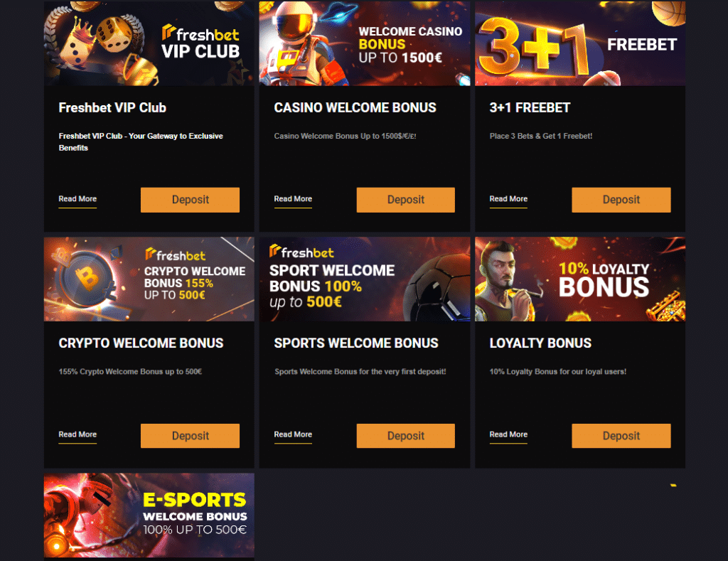Open the 10% Loyalty Bonus banner
The height and width of the screenshot is (561, 728).
coord(580,279)
